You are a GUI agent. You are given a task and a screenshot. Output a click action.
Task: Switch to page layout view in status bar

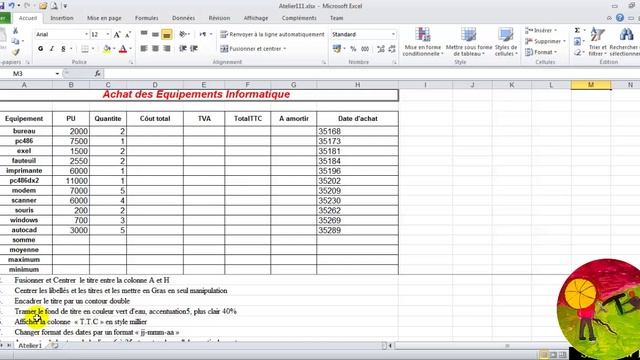click(553, 355)
